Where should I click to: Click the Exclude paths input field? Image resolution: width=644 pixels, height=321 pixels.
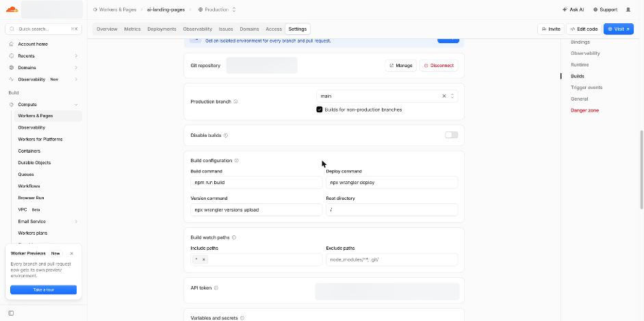[392, 260]
